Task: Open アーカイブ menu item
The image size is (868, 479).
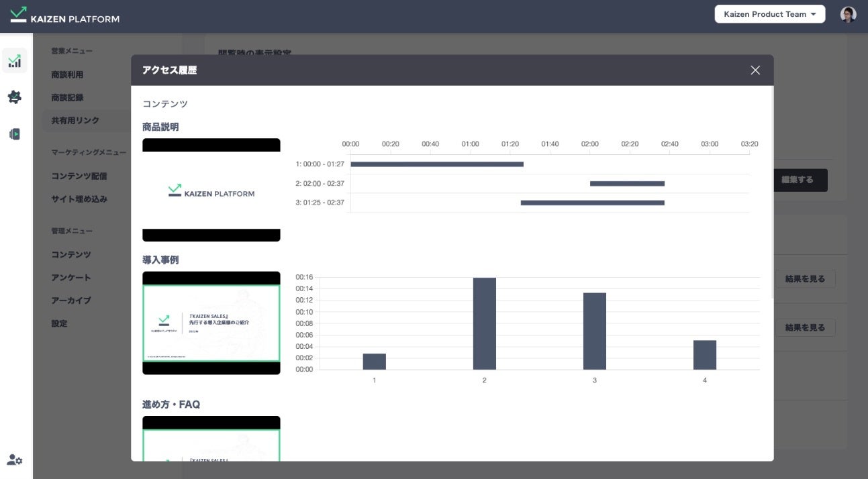Action: pyautogui.click(x=71, y=301)
